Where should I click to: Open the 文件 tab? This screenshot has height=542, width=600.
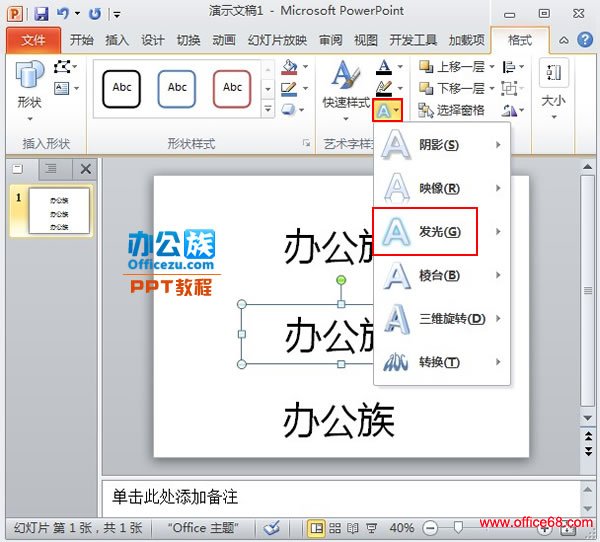33,40
